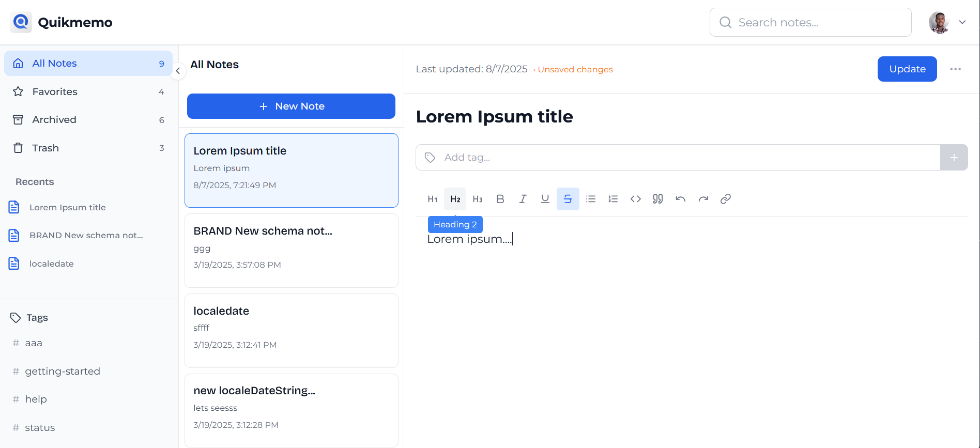Select the BRAND New schema note card
The height and width of the screenshot is (448, 980).
pos(292,251)
